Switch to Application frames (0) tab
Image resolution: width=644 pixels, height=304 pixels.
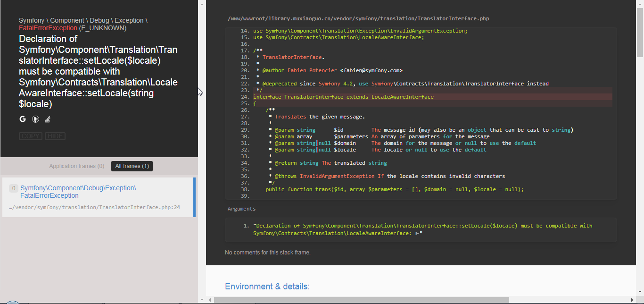(77, 166)
